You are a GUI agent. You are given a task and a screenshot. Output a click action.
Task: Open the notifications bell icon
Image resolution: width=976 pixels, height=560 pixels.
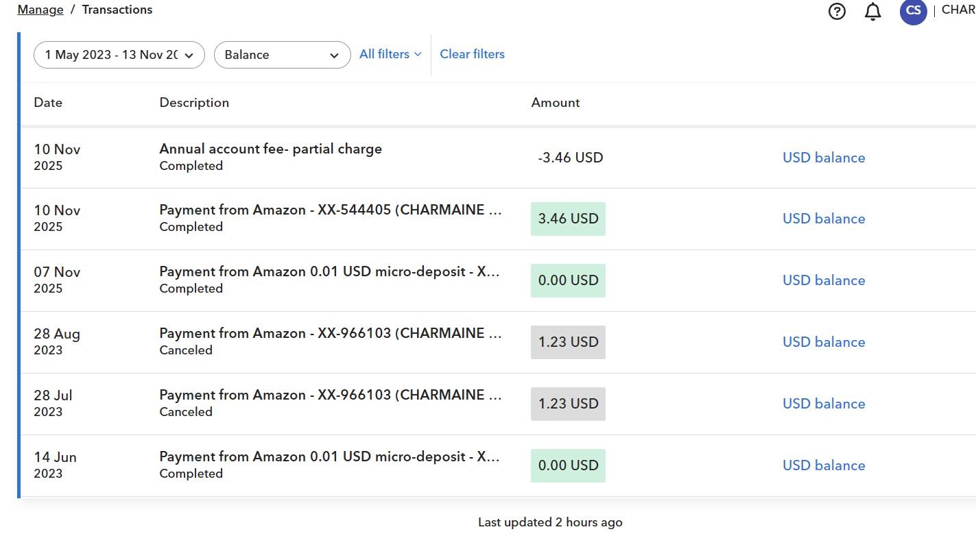click(x=872, y=12)
